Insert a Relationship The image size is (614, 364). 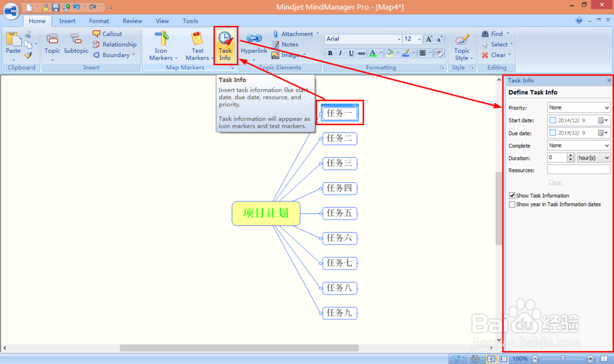[115, 44]
